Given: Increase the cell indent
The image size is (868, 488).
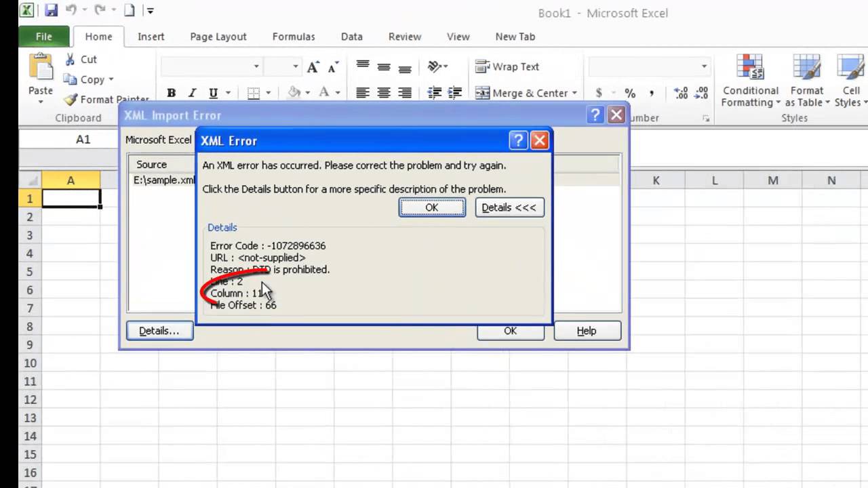Looking at the screenshot, I should [x=455, y=93].
